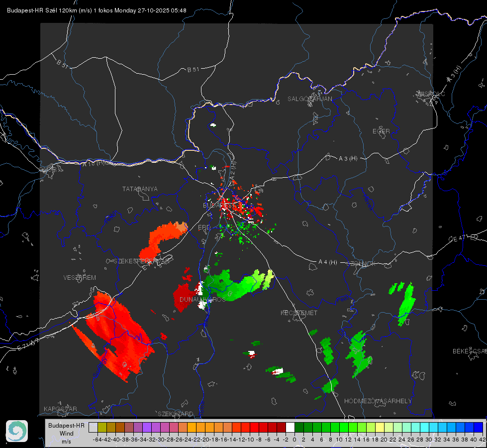Viewport: 487px width, 448px height.
Task: Click the blue Heves county label
Action: 368,202
